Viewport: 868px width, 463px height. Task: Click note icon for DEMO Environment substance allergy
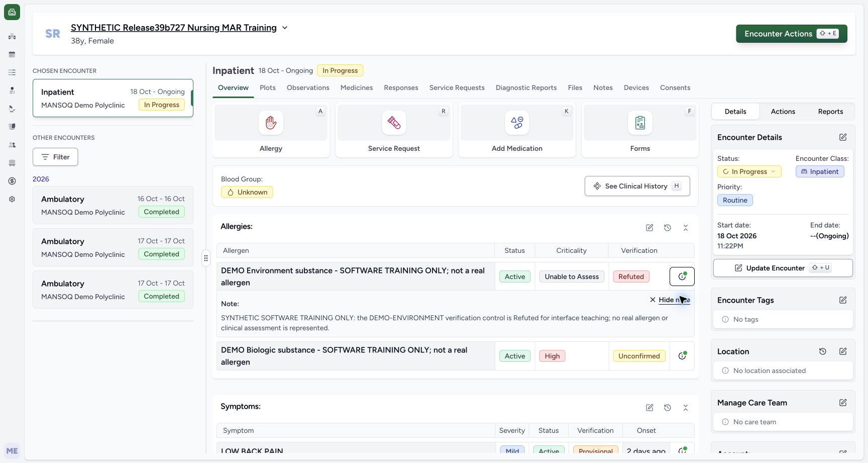click(x=682, y=276)
